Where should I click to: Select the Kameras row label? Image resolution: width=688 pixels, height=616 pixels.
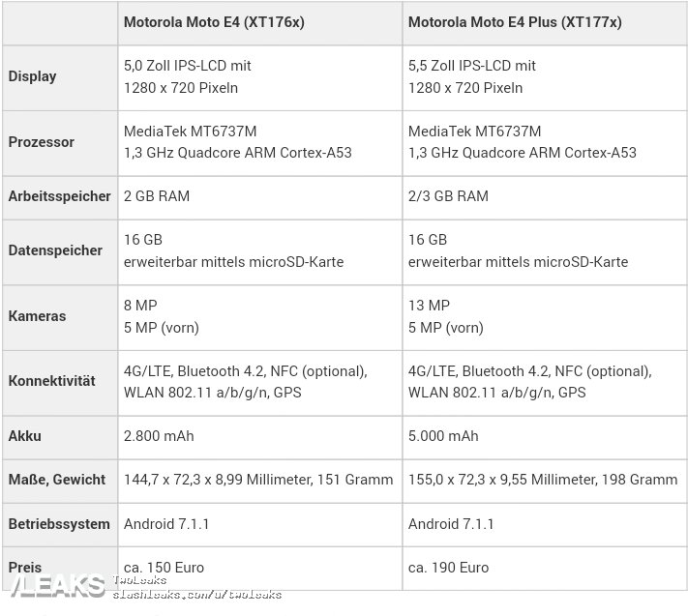point(37,316)
